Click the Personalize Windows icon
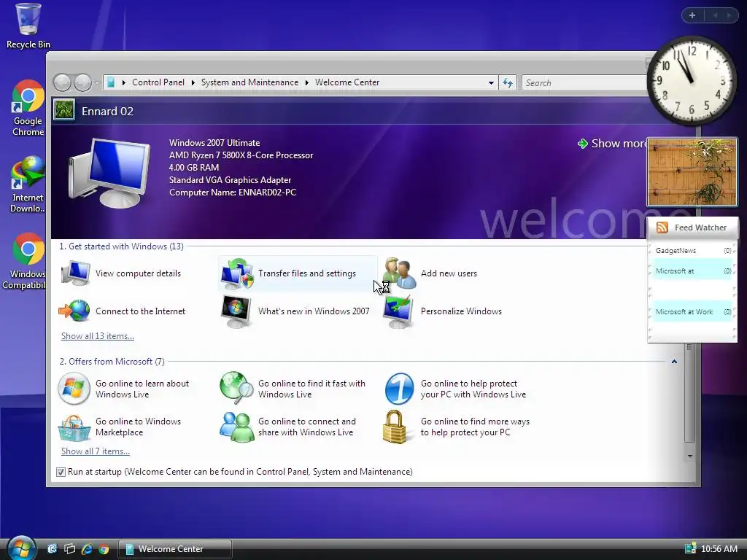Screen dimensions: 747x560 point(398,311)
